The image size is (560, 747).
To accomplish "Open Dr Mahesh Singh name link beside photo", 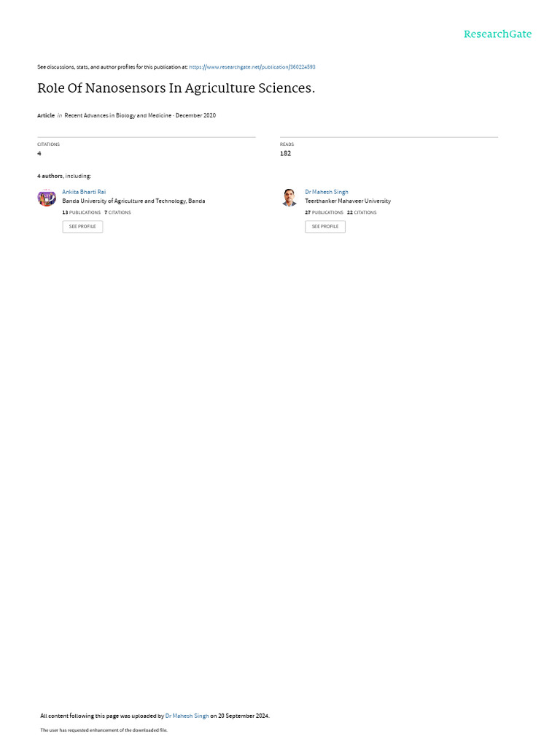I will pos(326,192).
